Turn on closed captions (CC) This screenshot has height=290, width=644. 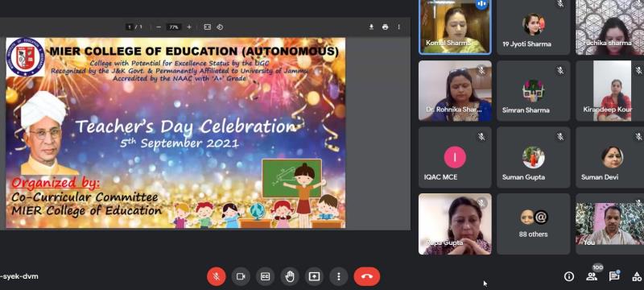click(266, 276)
